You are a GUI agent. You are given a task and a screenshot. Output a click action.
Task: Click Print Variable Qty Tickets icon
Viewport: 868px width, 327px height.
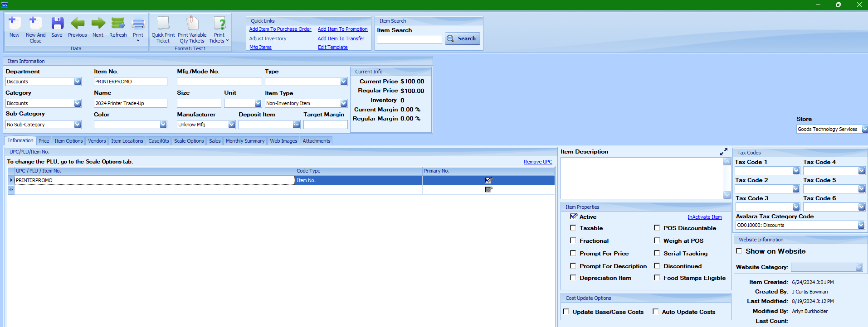192,24
